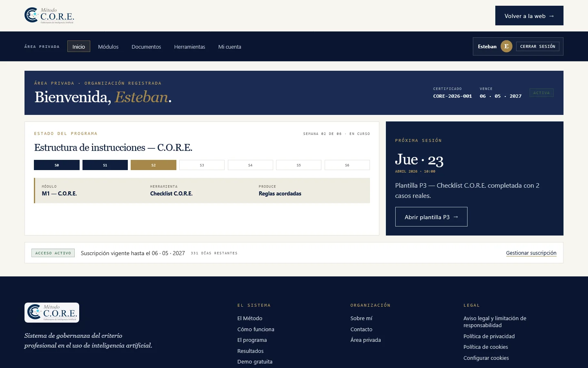Select week step S0 in progress bar
Screen dimensions: 588x368
point(57,165)
